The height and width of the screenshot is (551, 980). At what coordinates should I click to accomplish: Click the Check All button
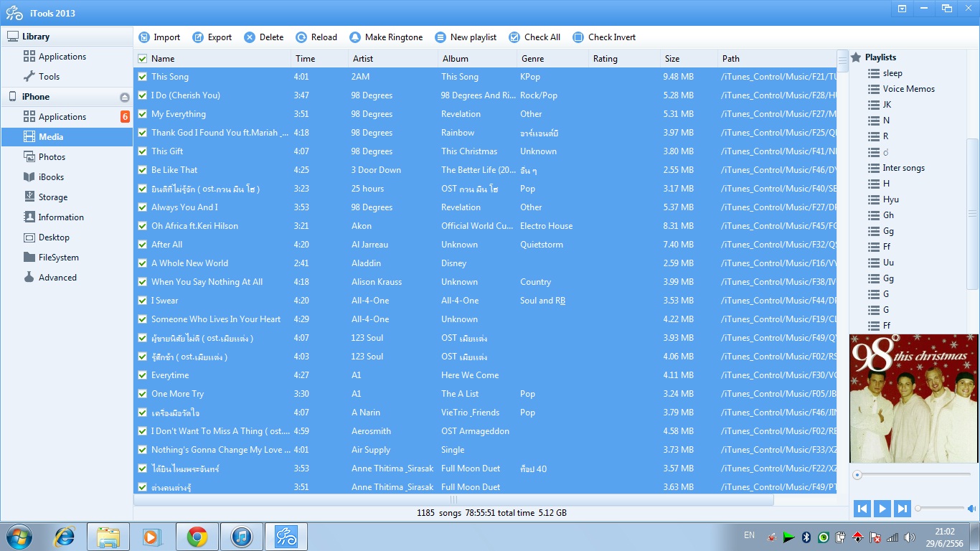pyautogui.click(x=534, y=37)
